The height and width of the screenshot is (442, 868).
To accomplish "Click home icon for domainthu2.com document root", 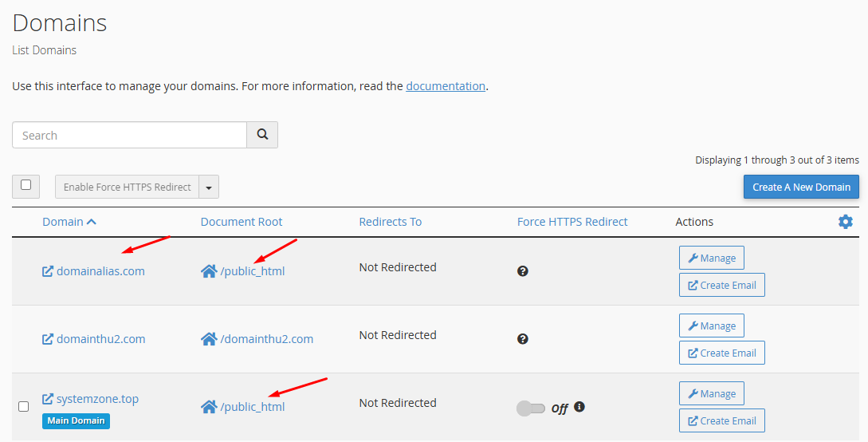I will tap(209, 339).
